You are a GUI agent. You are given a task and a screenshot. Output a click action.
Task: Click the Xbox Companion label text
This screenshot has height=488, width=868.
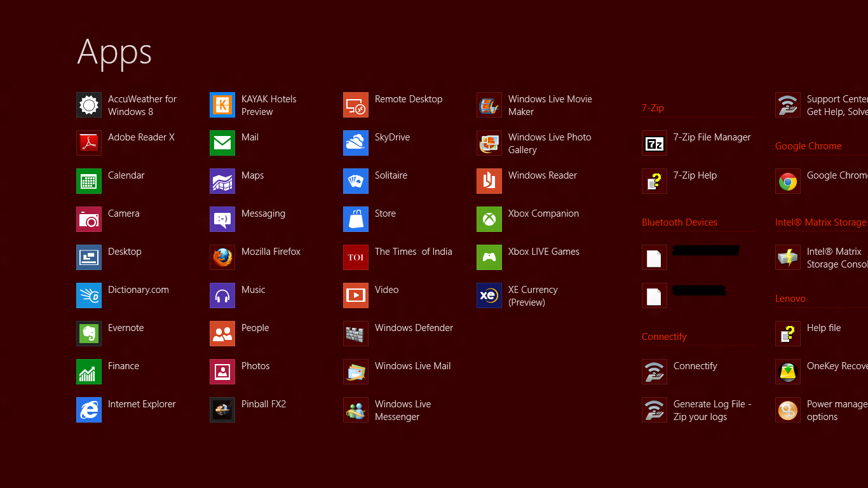[x=543, y=213]
